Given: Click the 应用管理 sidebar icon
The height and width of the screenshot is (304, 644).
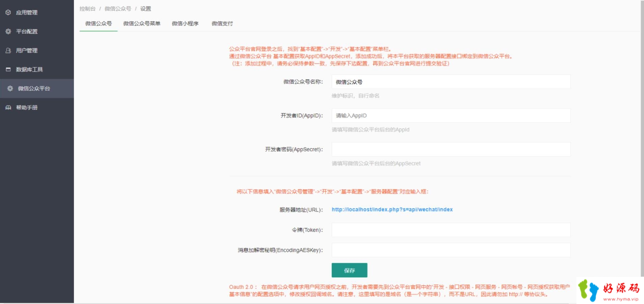Looking at the screenshot, I should [x=8, y=12].
